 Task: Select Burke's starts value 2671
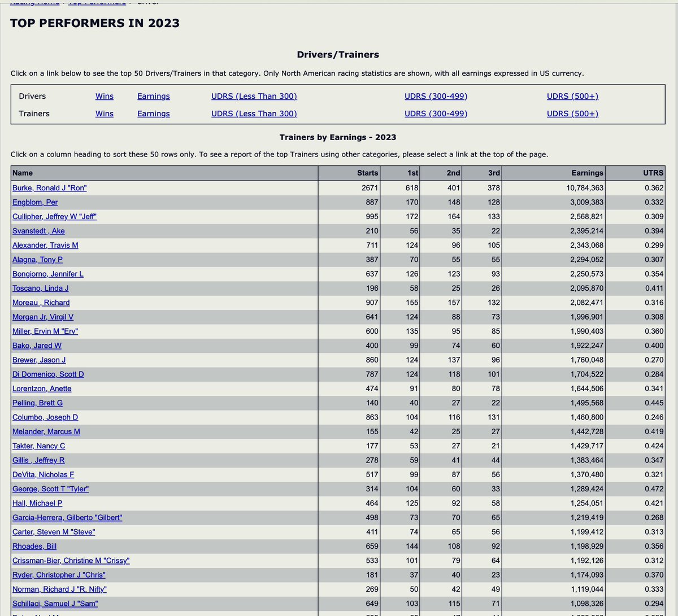tap(370, 187)
